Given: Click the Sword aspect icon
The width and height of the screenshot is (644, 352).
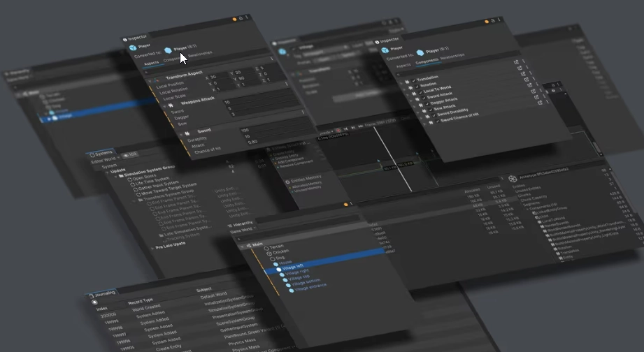Looking at the screenshot, I should coord(187,133).
